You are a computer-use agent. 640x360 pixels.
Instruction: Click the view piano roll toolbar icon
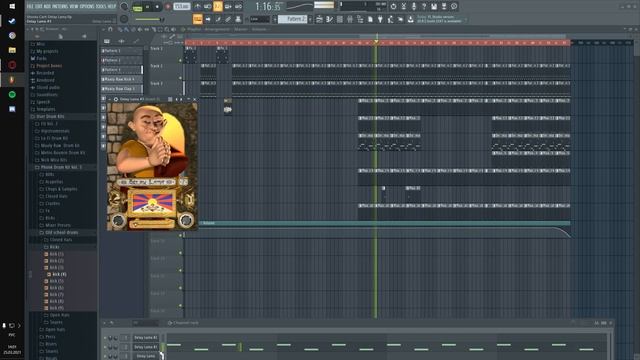[x=329, y=19]
